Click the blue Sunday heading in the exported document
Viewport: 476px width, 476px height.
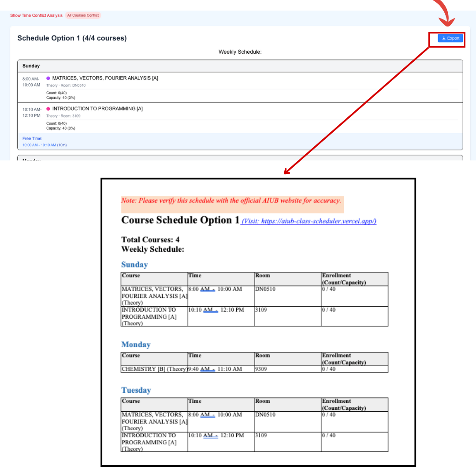[134, 264]
